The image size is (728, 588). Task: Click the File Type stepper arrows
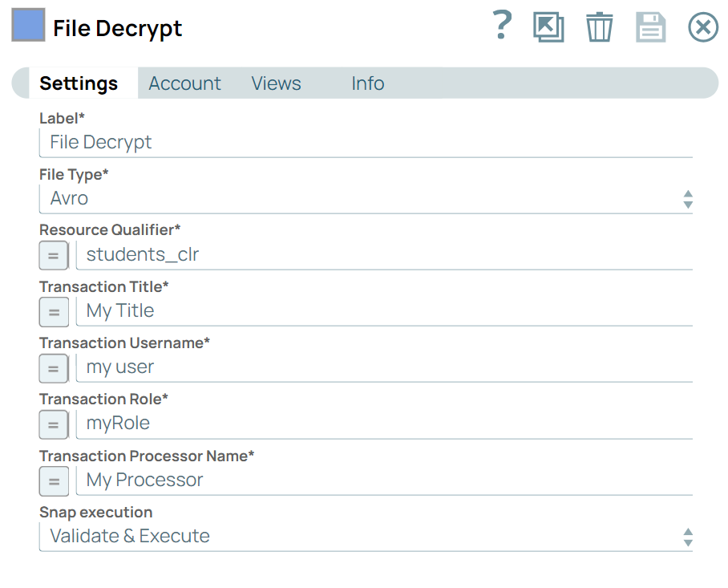click(688, 198)
